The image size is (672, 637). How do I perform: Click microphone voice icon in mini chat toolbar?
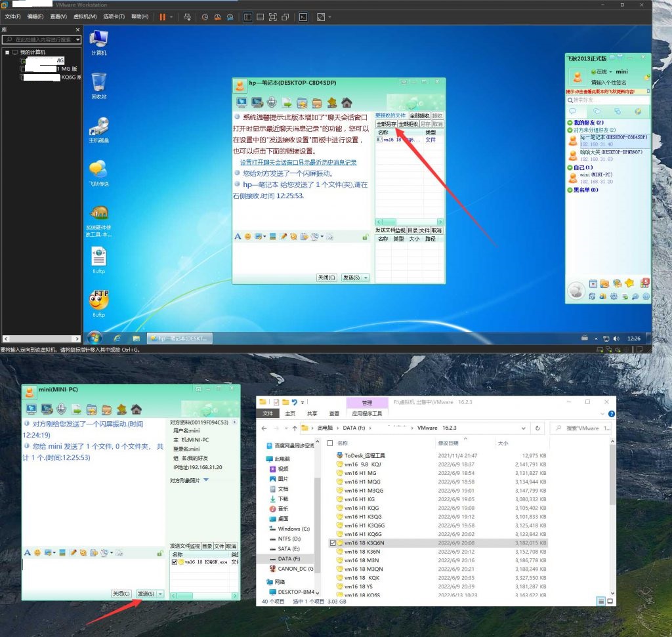pos(62,409)
